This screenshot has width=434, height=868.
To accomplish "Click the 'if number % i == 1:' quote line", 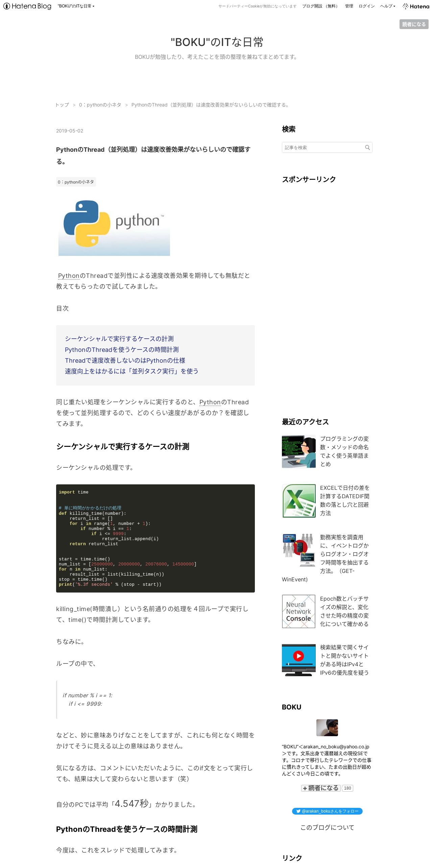I will tap(88, 695).
